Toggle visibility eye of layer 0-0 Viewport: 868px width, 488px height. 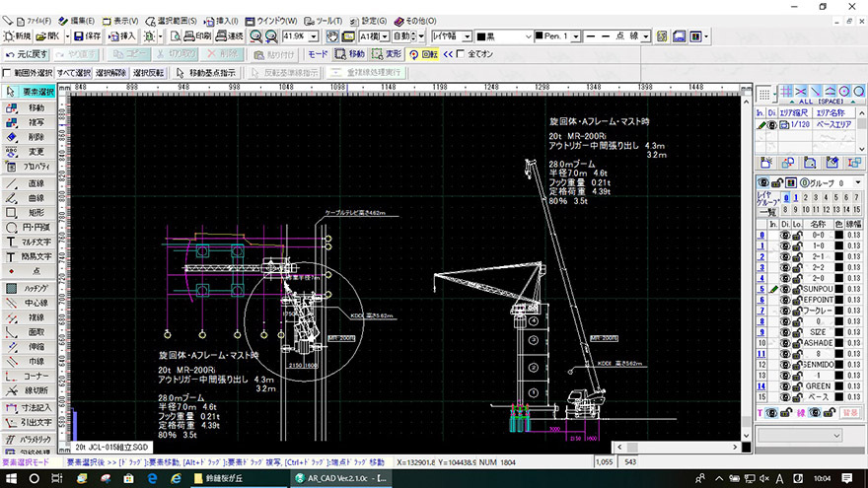[x=785, y=236]
